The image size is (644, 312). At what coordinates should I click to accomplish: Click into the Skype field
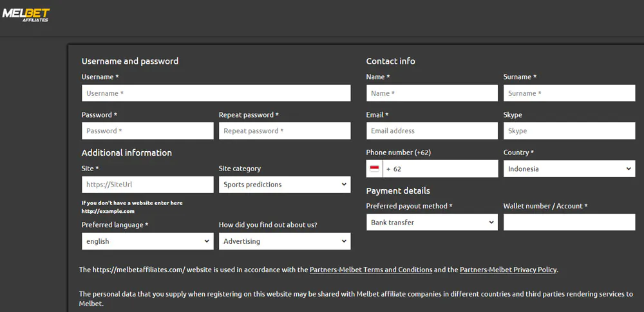pos(569,131)
